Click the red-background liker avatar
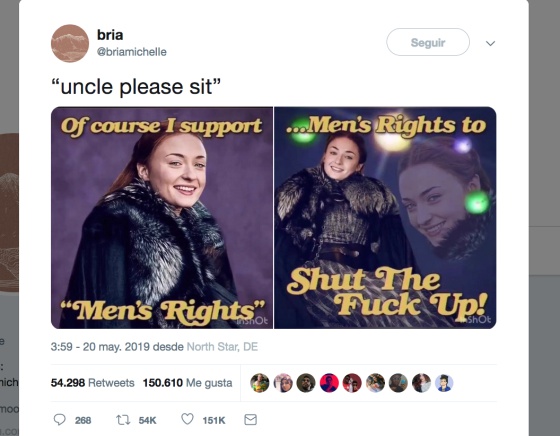The height and width of the screenshot is (436, 560). tap(329, 383)
